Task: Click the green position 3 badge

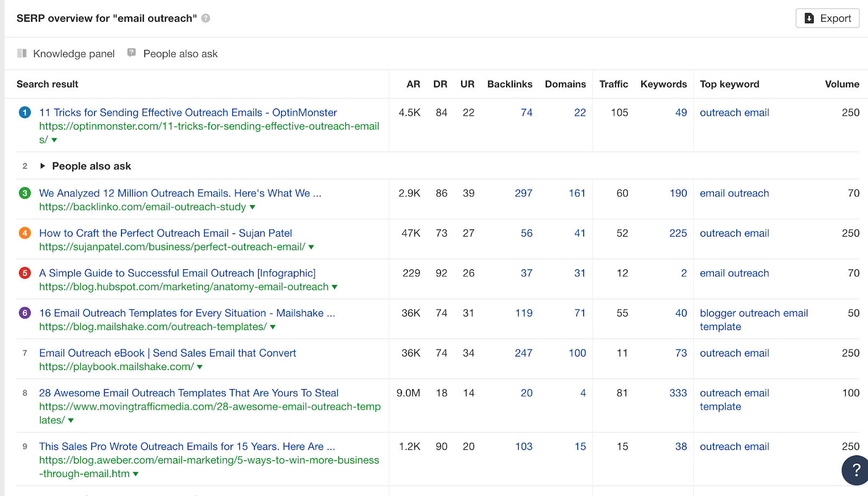Action: tap(25, 193)
